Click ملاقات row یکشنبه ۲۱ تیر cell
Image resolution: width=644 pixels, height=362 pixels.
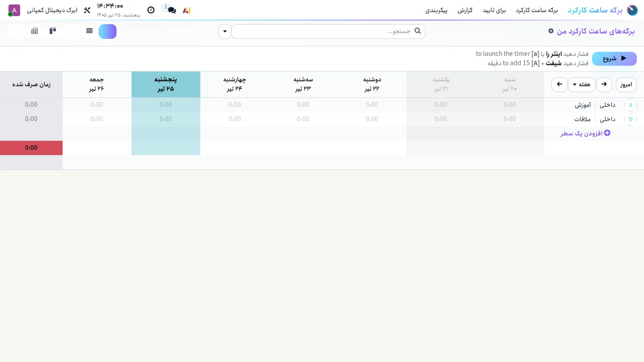[441, 119]
